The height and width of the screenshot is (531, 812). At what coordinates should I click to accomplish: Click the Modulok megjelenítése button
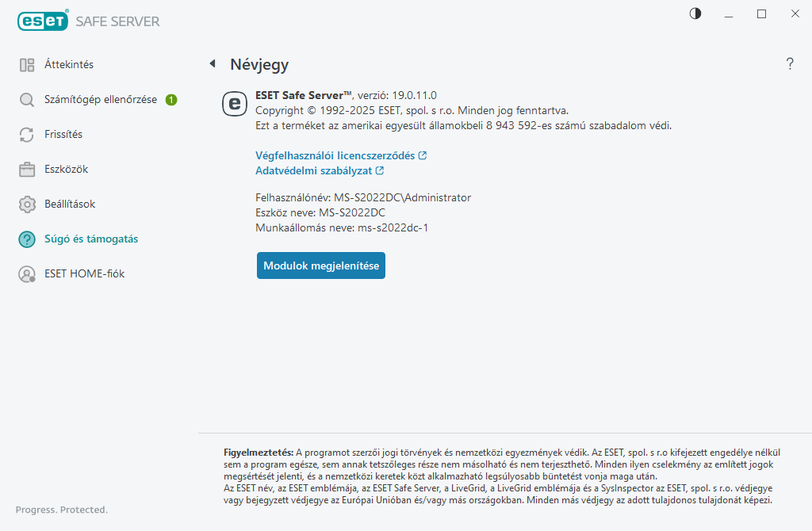(321, 265)
